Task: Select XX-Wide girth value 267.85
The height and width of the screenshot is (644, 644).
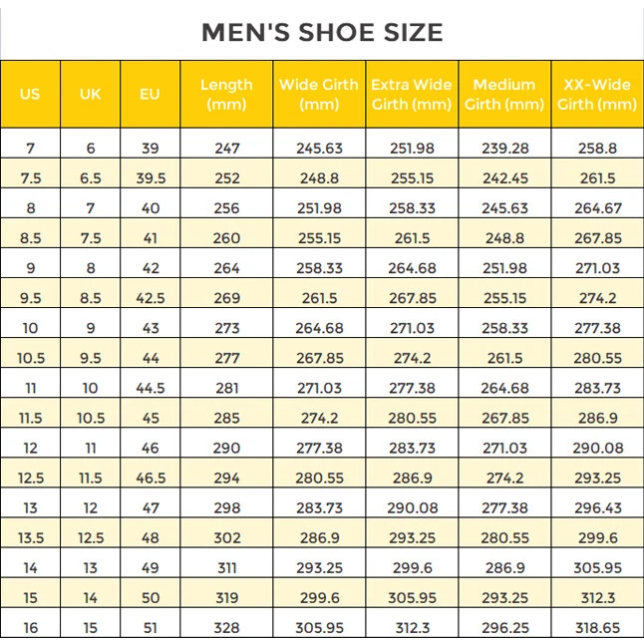Action: pos(597,238)
